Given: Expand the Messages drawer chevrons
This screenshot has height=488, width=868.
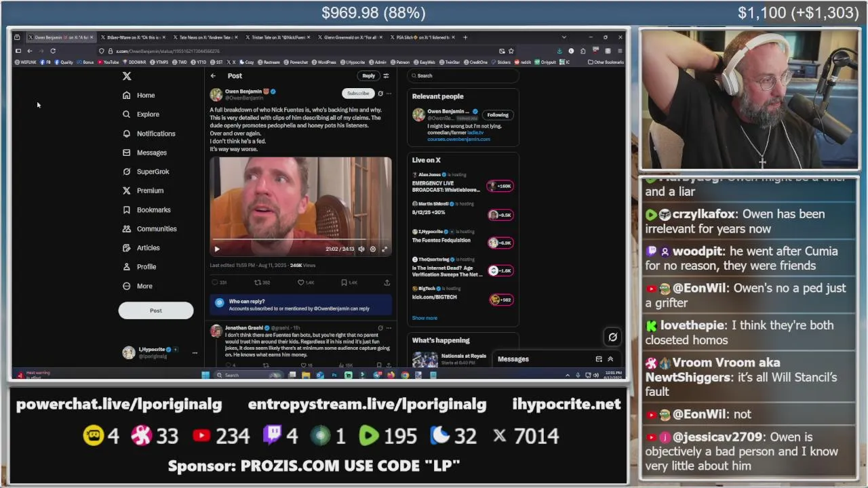Looking at the screenshot, I should [610, 359].
